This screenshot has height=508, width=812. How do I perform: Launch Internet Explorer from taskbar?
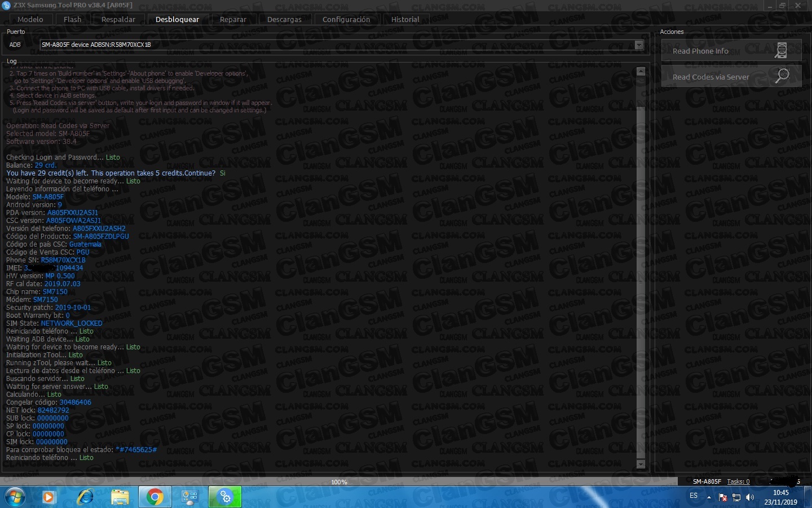click(85, 497)
